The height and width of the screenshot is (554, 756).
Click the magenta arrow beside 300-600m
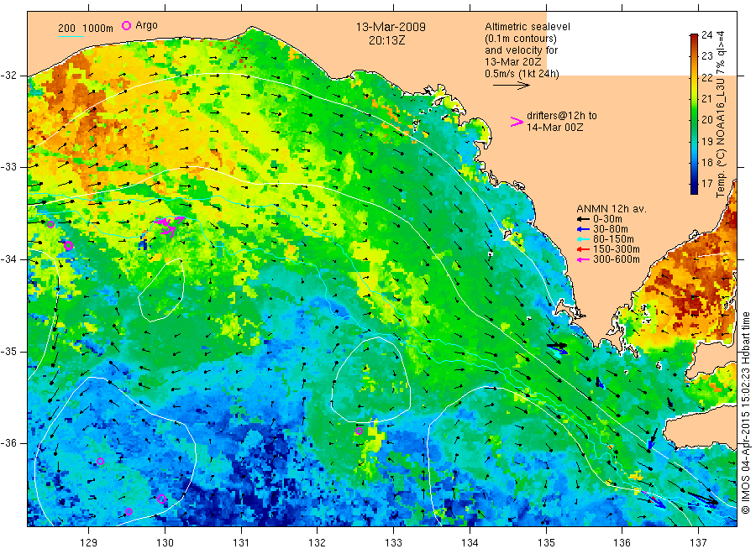584,259
